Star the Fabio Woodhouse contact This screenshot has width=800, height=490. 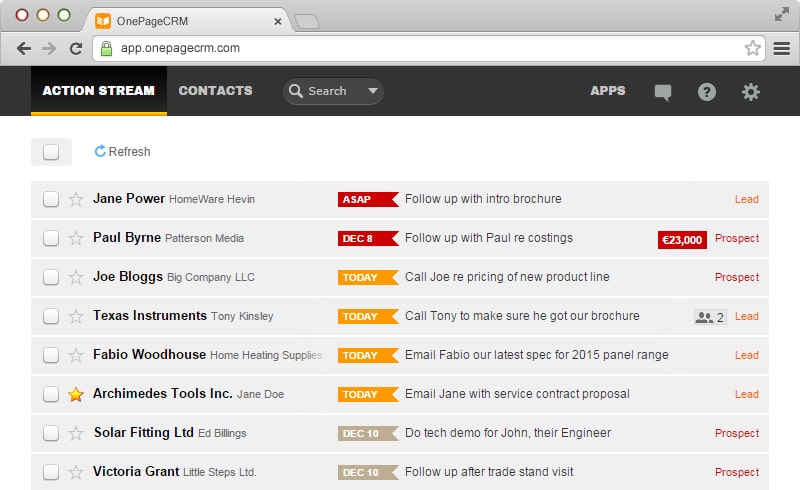click(x=76, y=355)
